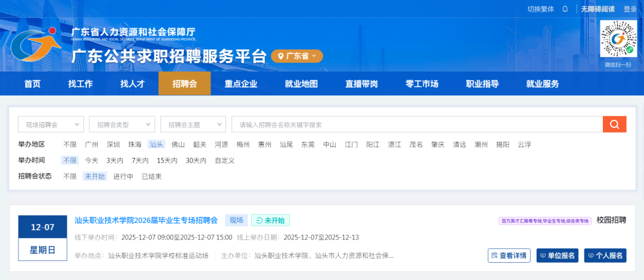Viewport: 644px width, 280px height.
Task: Filter status by 已结束
Action: coord(151,176)
